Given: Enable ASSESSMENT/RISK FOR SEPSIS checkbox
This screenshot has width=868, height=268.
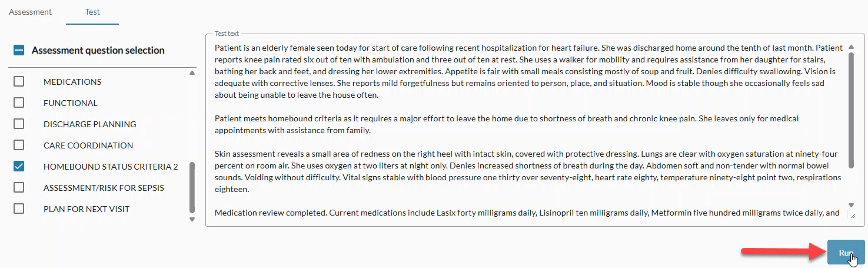Looking at the screenshot, I should pyautogui.click(x=19, y=188).
